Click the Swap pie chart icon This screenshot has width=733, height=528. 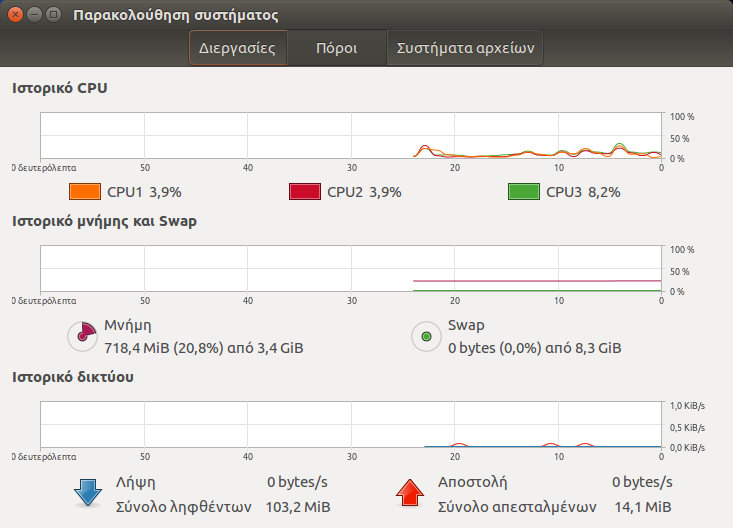[426, 336]
